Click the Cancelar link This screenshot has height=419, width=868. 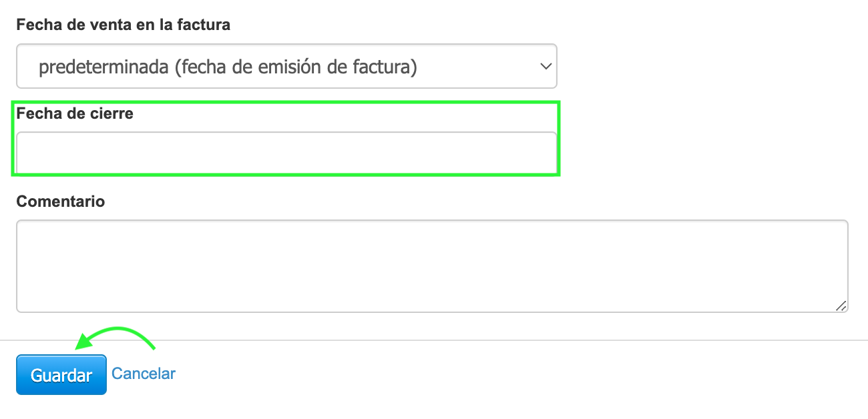pyautogui.click(x=144, y=374)
